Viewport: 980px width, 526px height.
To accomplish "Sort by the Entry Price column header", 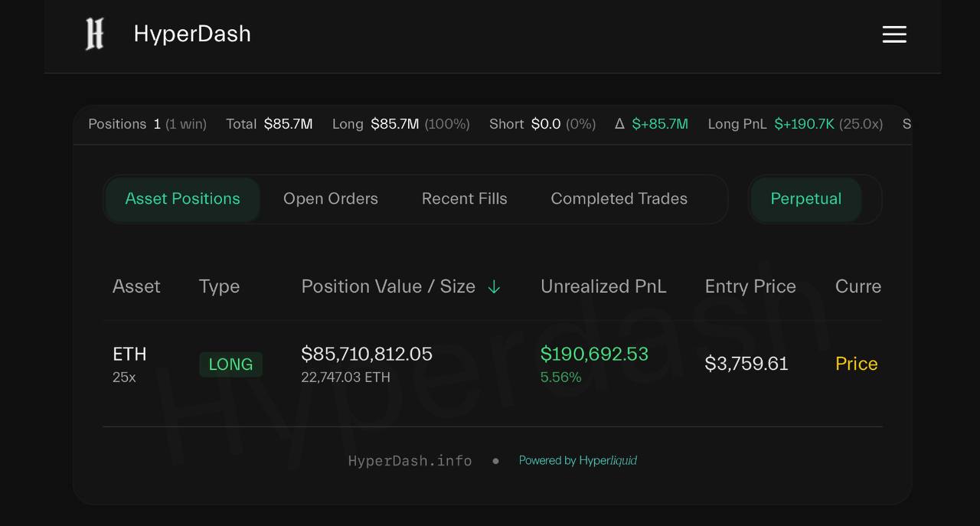I will click(750, 286).
